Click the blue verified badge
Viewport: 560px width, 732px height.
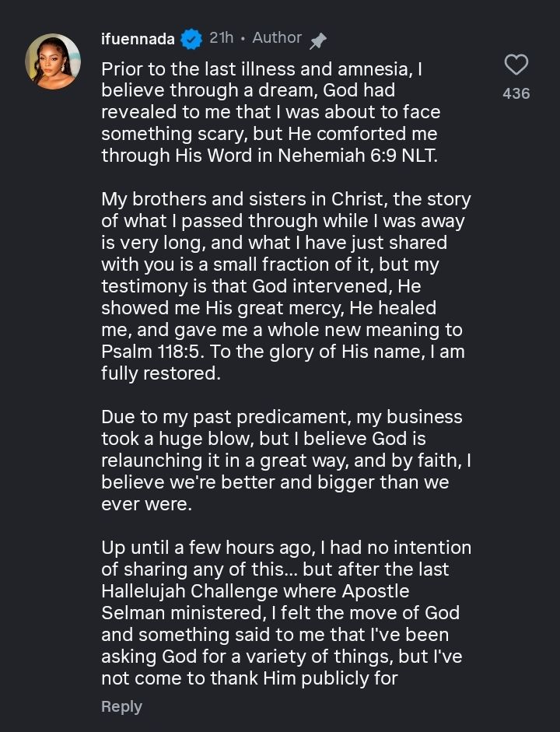point(191,38)
